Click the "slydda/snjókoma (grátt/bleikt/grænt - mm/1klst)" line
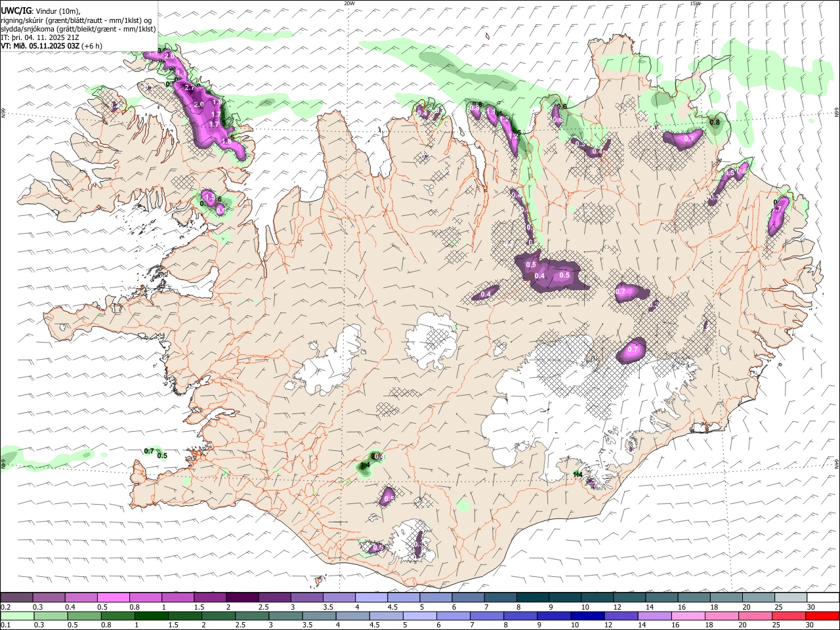The width and height of the screenshot is (840, 630). [x=78, y=29]
